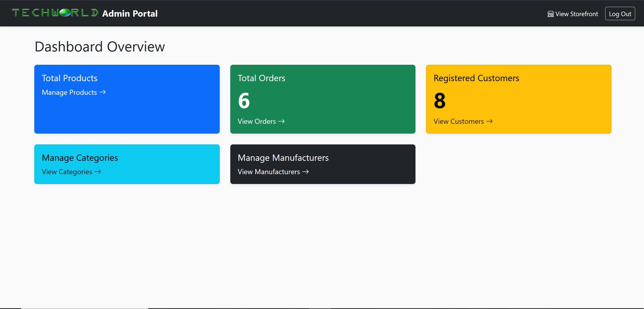Click the Admin Portal title text
Screen dimensions: 644x309
coord(130,13)
